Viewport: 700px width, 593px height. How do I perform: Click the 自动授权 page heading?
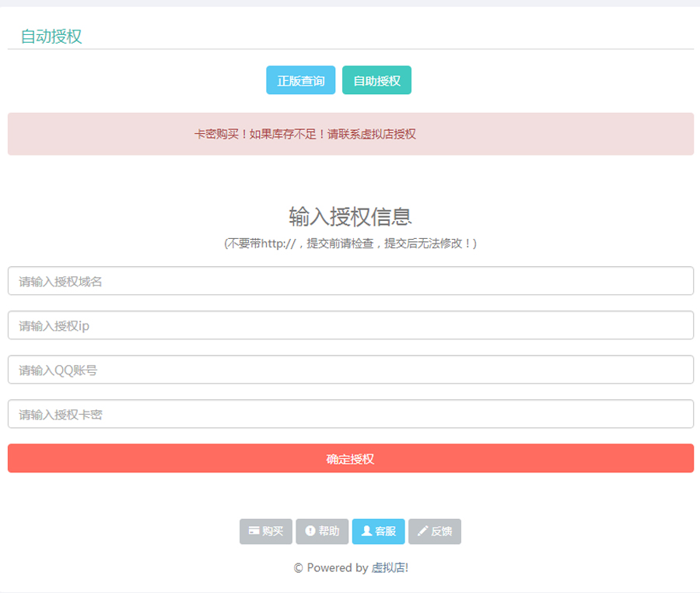(51, 36)
